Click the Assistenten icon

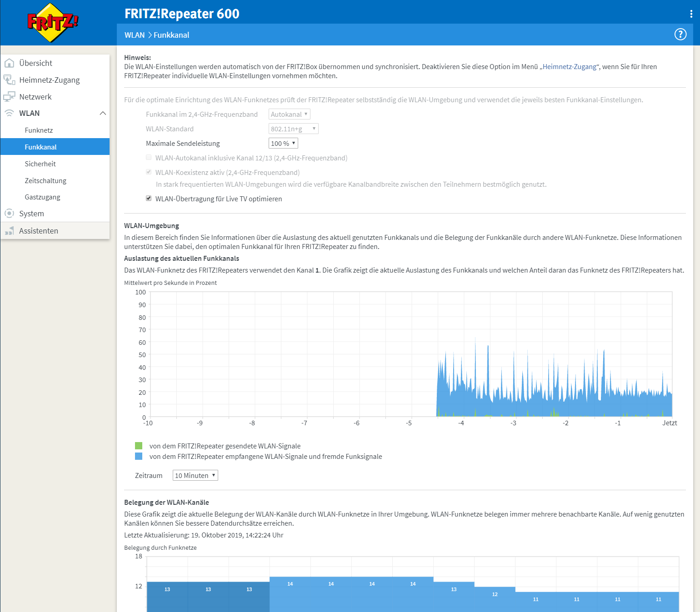point(9,231)
